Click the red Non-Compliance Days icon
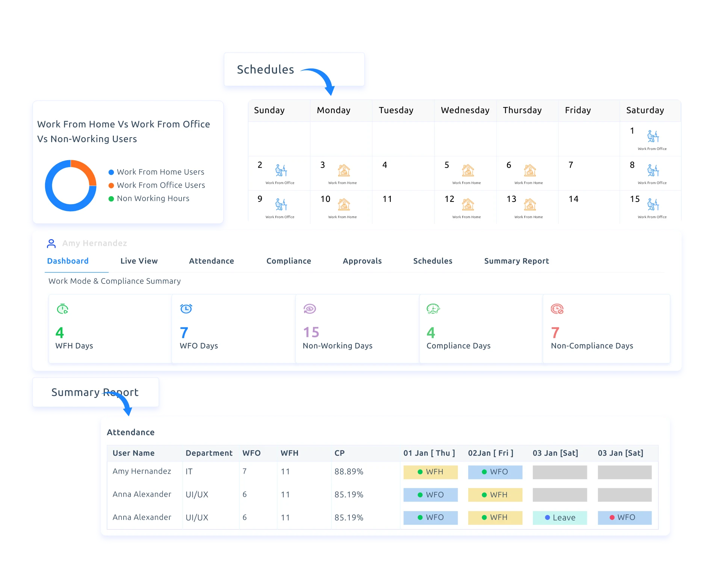 point(557,309)
